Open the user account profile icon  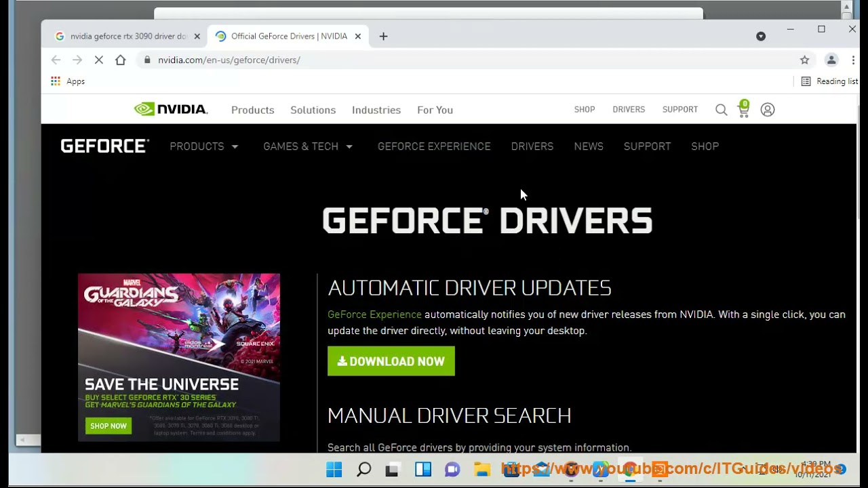pos(767,110)
